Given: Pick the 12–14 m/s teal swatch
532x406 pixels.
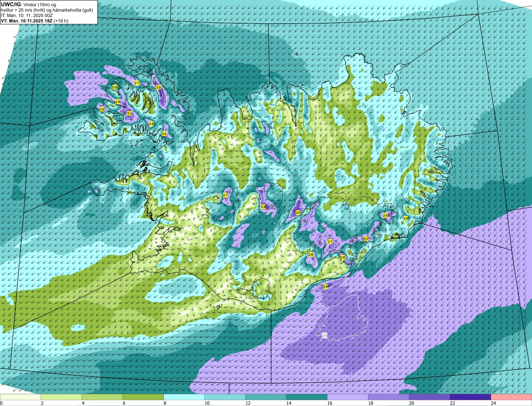Looking at the screenshot, I should 266,397.
